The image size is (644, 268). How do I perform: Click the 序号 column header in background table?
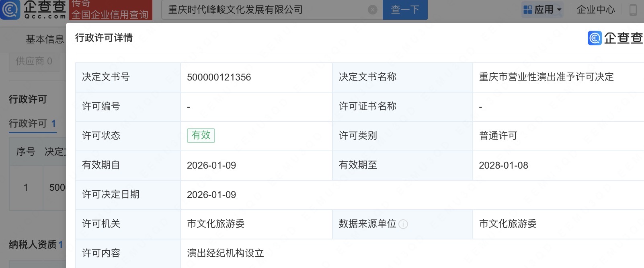[x=26, y=152]
